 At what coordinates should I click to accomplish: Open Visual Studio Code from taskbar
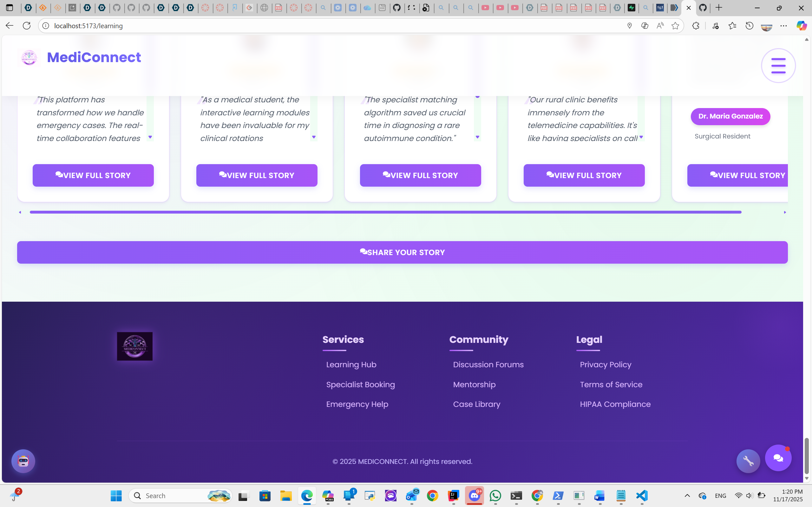(x=642, y=495)
